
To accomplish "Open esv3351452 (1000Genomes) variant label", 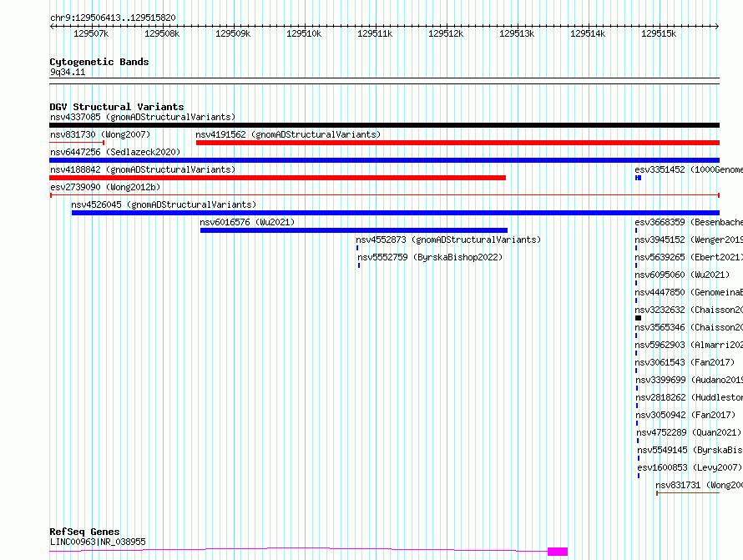I will (689, 169).
